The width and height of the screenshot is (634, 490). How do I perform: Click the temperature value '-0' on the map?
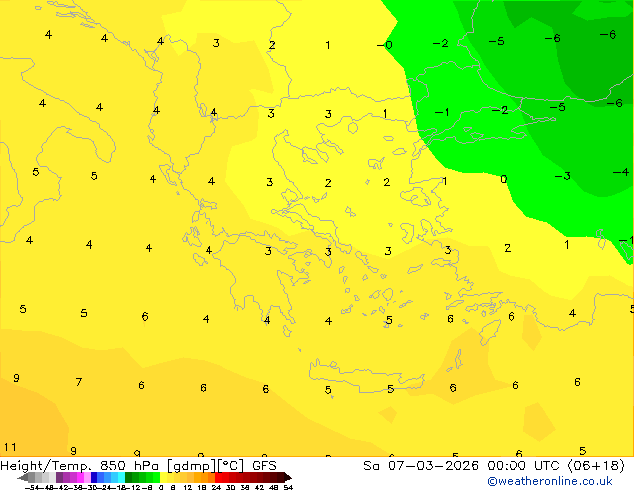point(385,45)
